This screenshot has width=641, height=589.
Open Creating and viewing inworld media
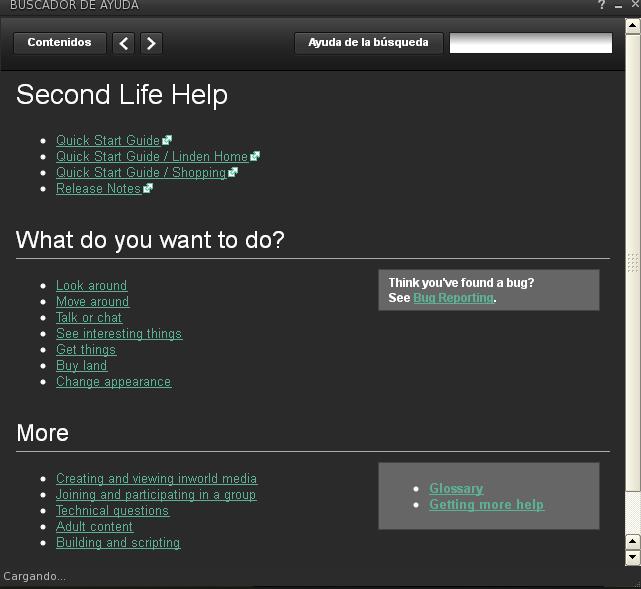coord(157,478)
